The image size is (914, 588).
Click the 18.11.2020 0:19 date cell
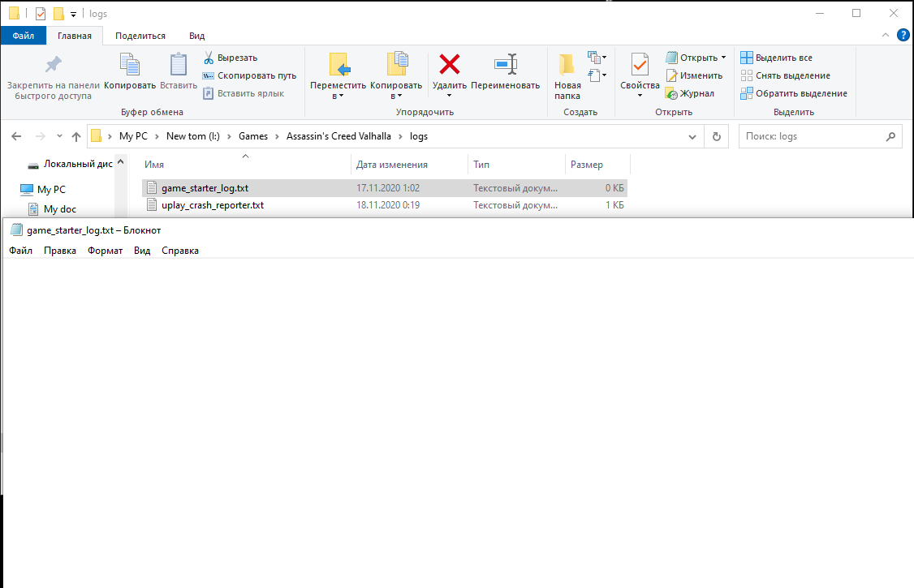388,205
